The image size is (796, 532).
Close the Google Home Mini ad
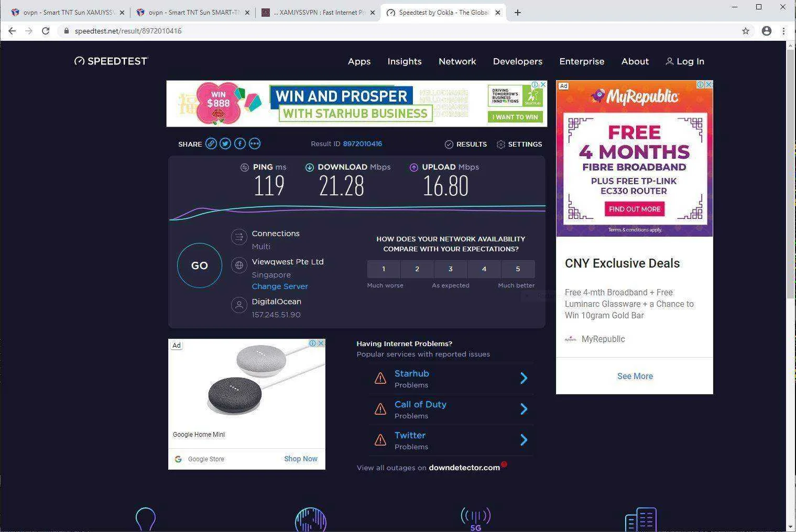[x=321, y=343]
